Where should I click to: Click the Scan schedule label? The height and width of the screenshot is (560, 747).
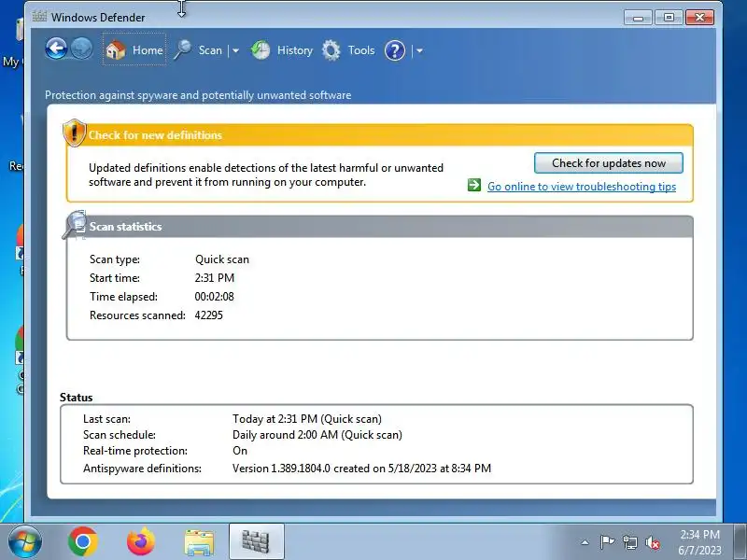120,435
